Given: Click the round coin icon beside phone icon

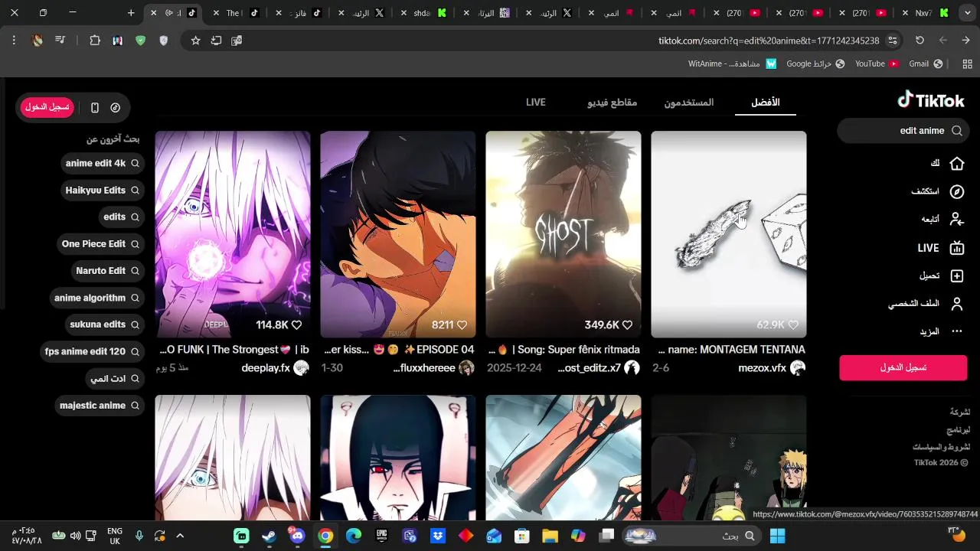Looking at the screenshot, I should tap(116, 108).
